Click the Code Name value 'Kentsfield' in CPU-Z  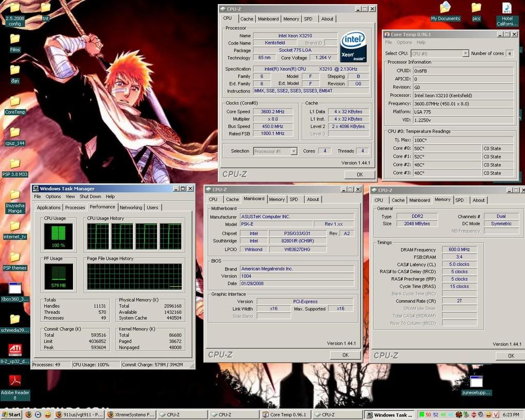click(275, 43)
